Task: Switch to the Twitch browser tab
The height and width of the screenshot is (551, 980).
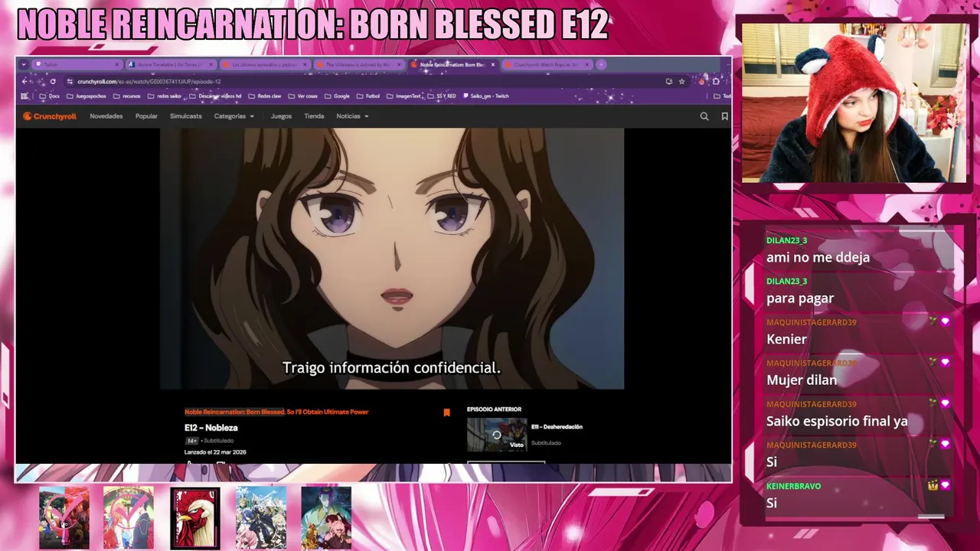Action: coord(77,65)
